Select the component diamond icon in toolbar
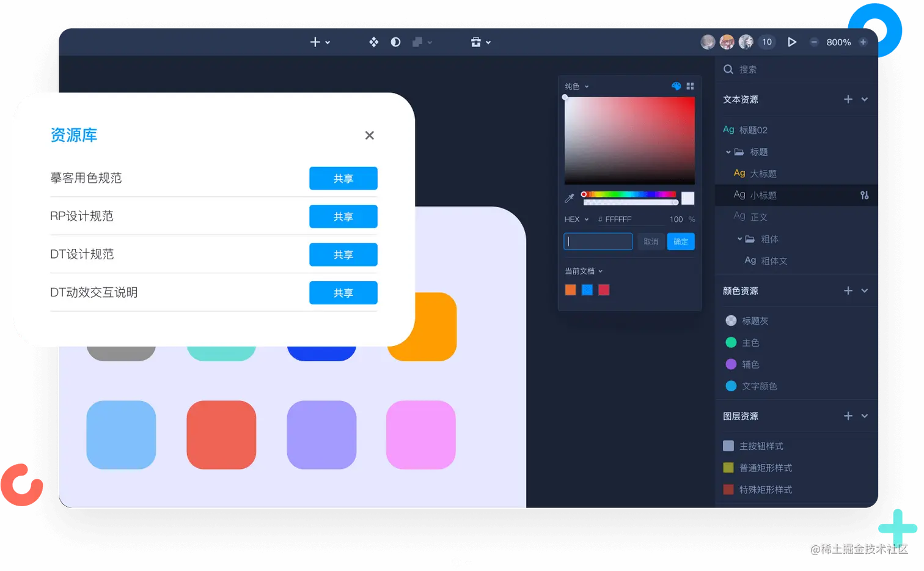The width and height of the screenshot is (924, 571). point(374,42)
